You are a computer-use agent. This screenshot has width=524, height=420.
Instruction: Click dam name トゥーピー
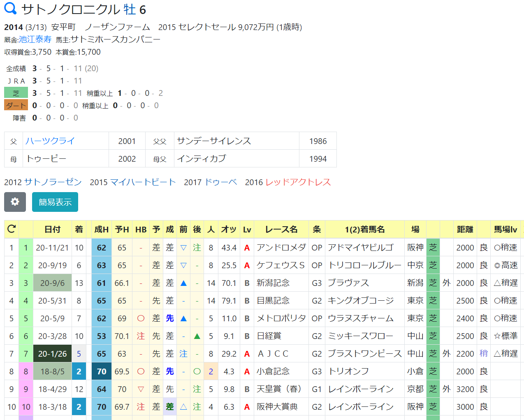[x=46, y=159]
